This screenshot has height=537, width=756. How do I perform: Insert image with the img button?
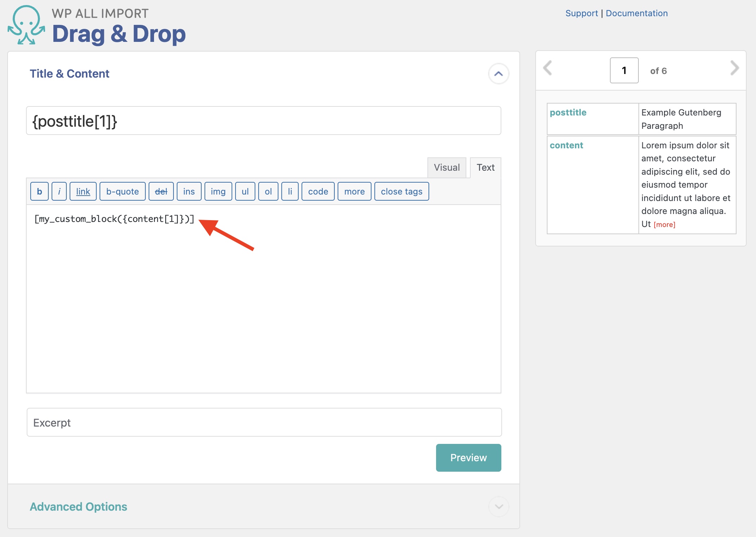218,192
